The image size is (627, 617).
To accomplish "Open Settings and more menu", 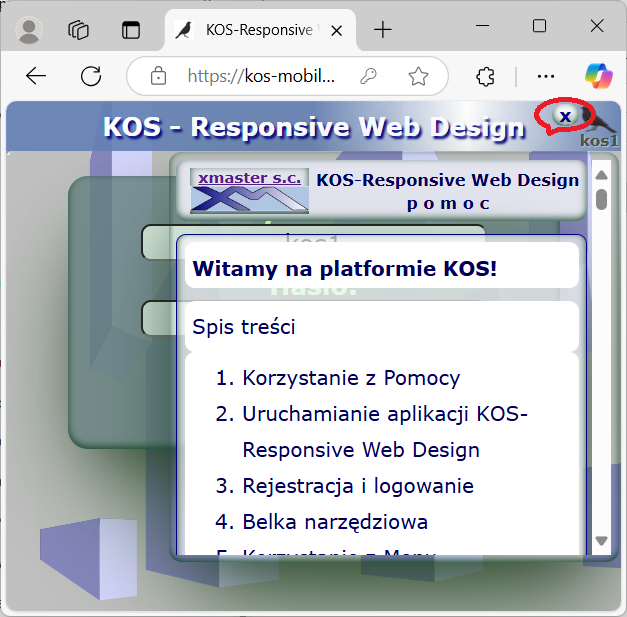I will 546,77.
